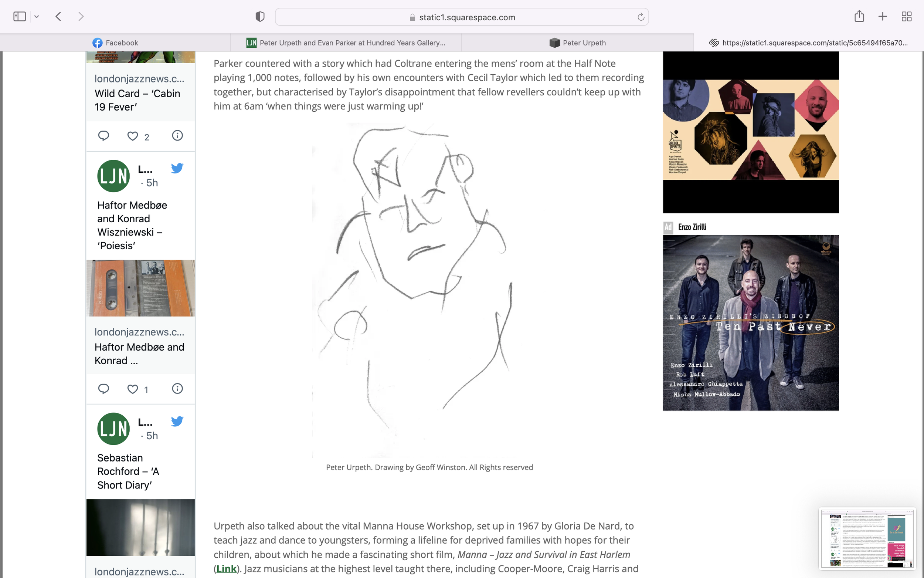Switch to the Facebook tab

[x=115, y=43]
